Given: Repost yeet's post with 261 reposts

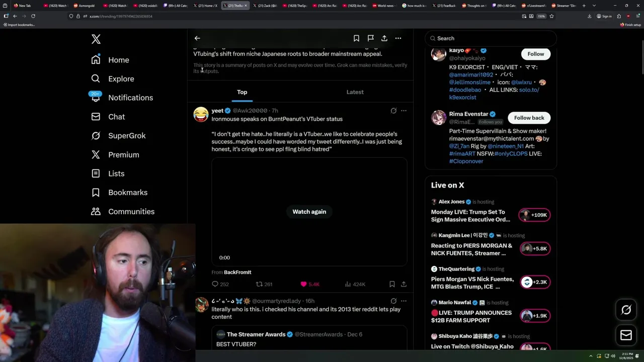Looking at the screenshot, I should [x=264, y=284].
